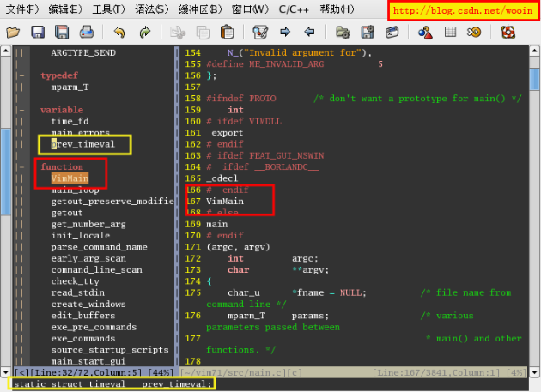Select check_tty function tag
541x392 pixels.
point(76,281)
